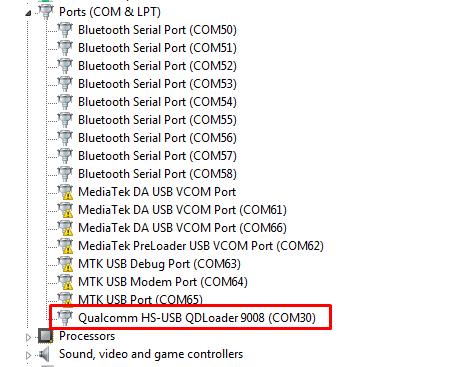Select MediaTek DA USB VCOM Port without COM number

click(x=157, y=192)
